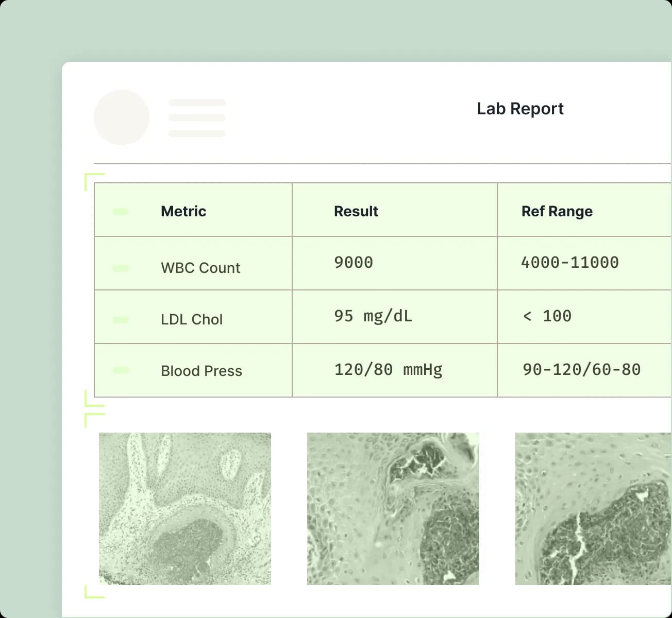
Task: Click the 4000-11000 reference range
Action: coord(569,263)
